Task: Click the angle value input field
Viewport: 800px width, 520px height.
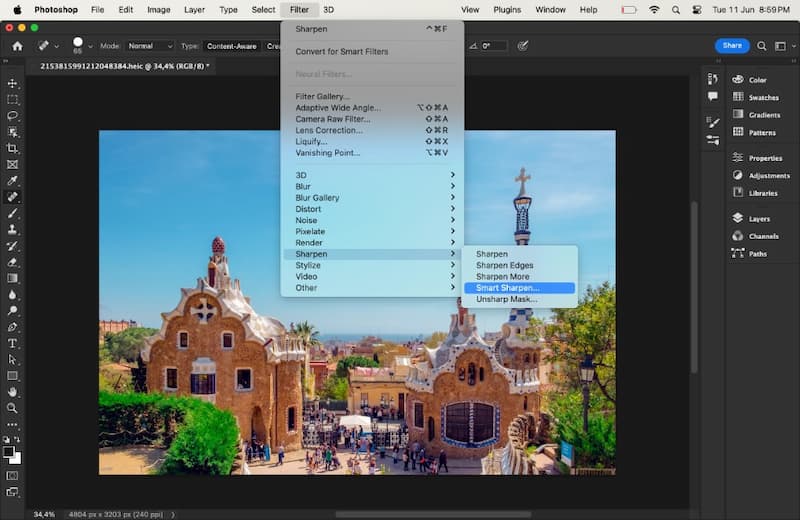Action: pos(493,46)
